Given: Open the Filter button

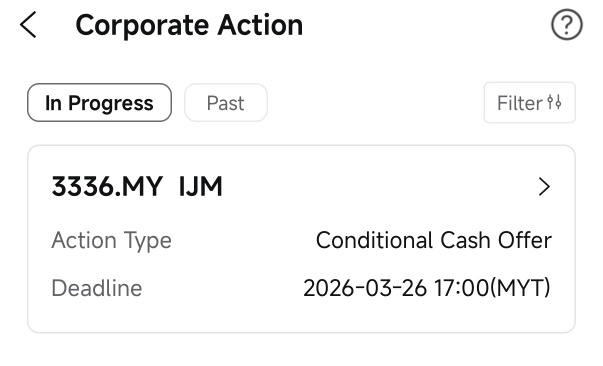Looking at the screenshot, I should (530, 103).
